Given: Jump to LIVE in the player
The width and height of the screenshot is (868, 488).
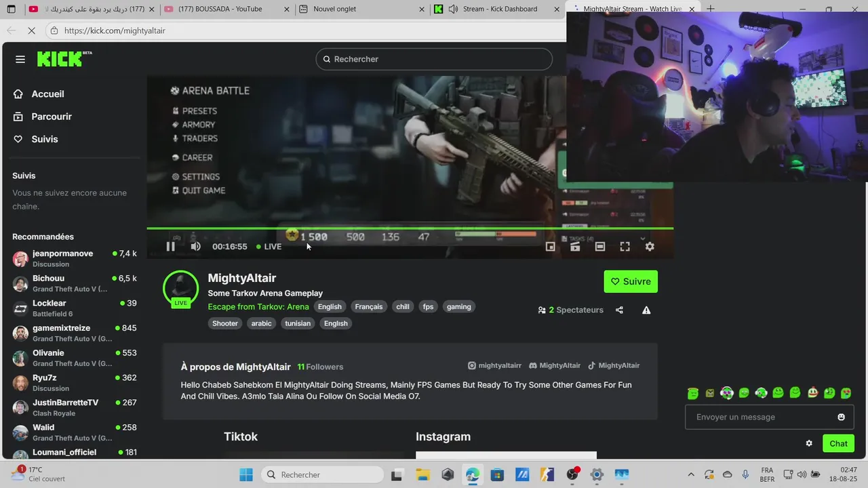Looking at the screenshot, I should (269, 247).
